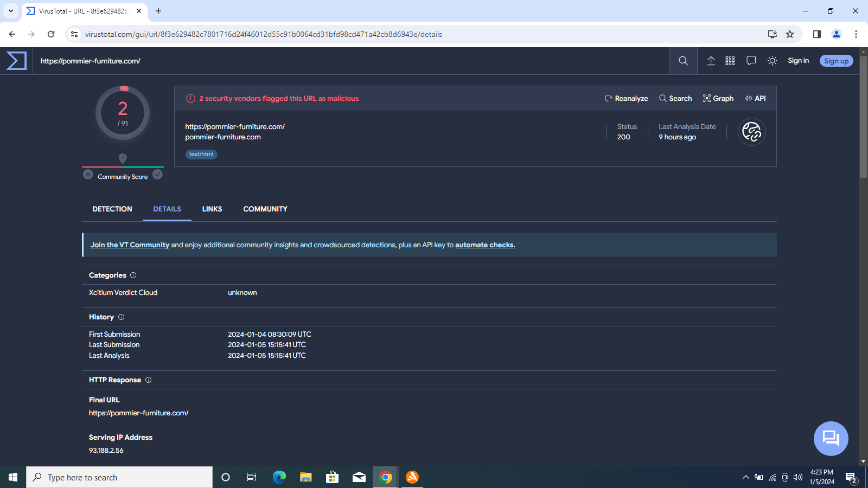The height and width of the screenshot is (488, 868).
Task: Click Join the VT Community link
Action: coord(130,245)
